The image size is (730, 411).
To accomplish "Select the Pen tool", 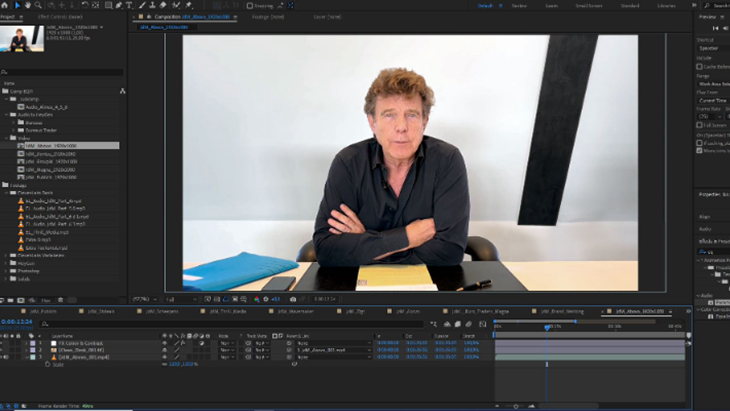I will pyautogui.click(x=119, y=5).
